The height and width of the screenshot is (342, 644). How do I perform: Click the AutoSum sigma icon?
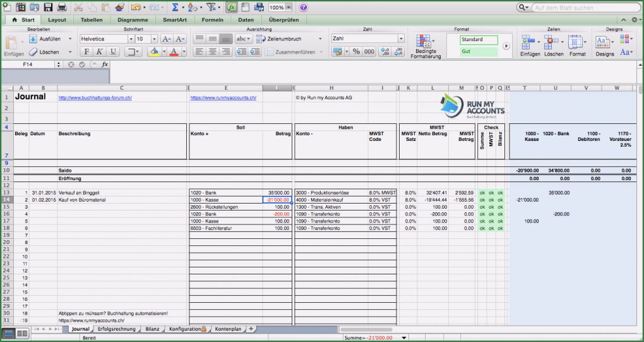(175, 7)
